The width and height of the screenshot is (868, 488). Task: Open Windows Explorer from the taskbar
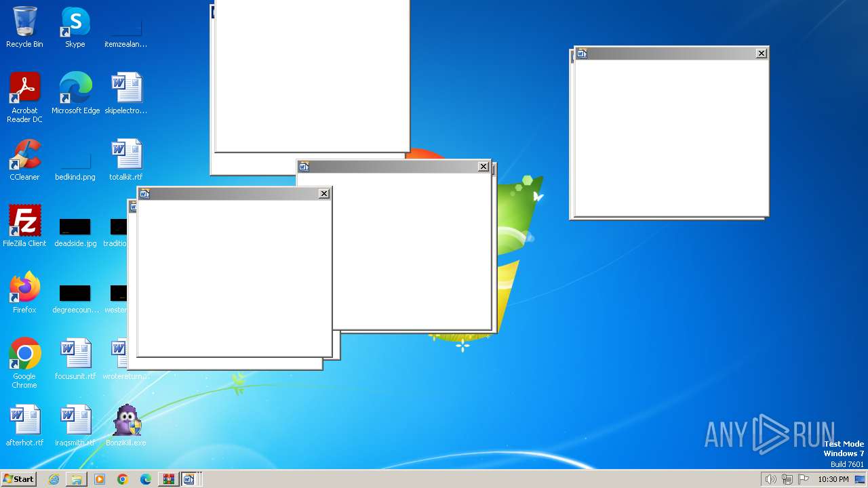77,479
